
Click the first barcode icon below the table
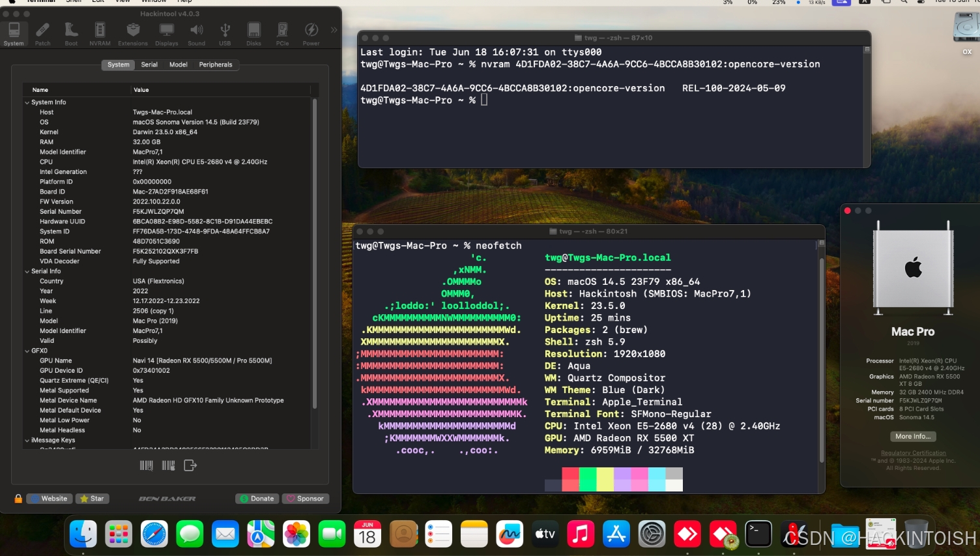(x=147, y=465)
